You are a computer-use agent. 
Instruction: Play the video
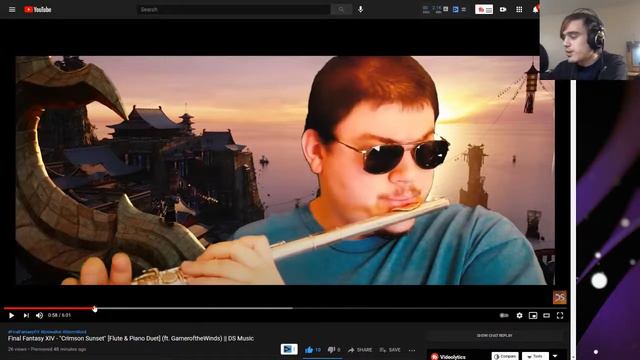coord(11,316)
